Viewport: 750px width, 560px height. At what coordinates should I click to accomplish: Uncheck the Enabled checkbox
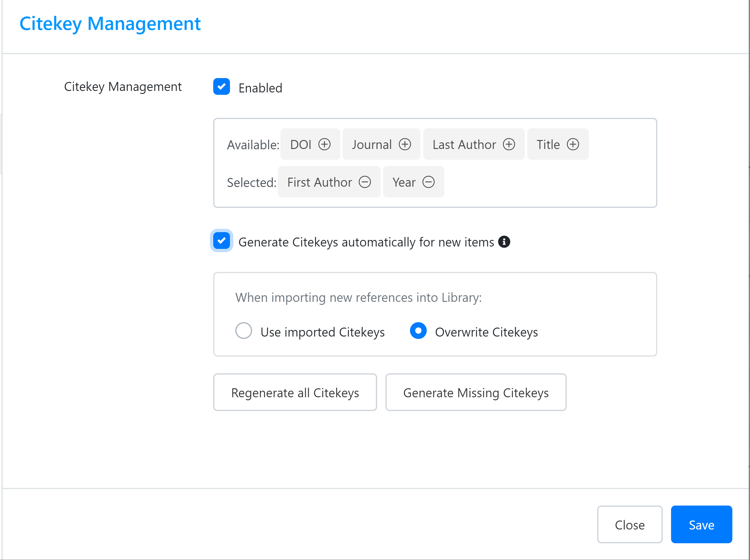click(222, 87)
